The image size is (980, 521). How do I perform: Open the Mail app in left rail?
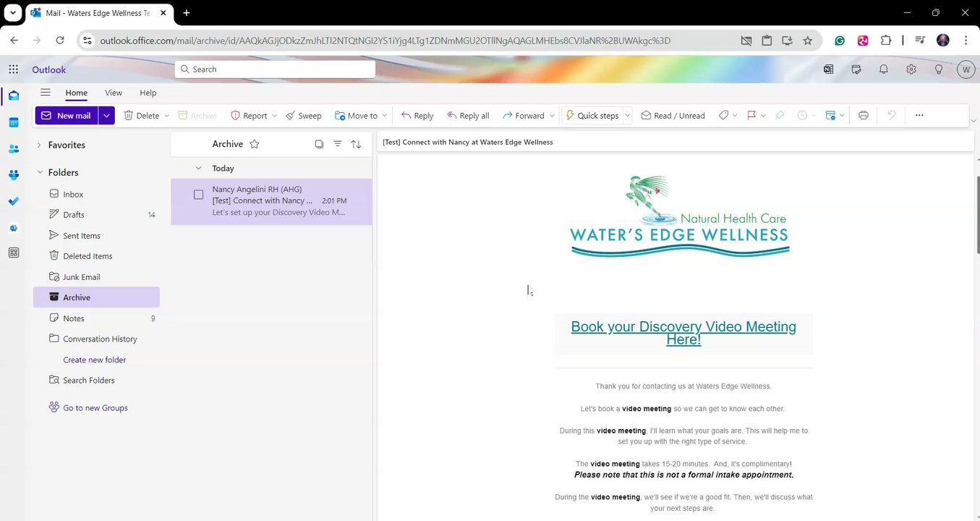tap(13, 96)
